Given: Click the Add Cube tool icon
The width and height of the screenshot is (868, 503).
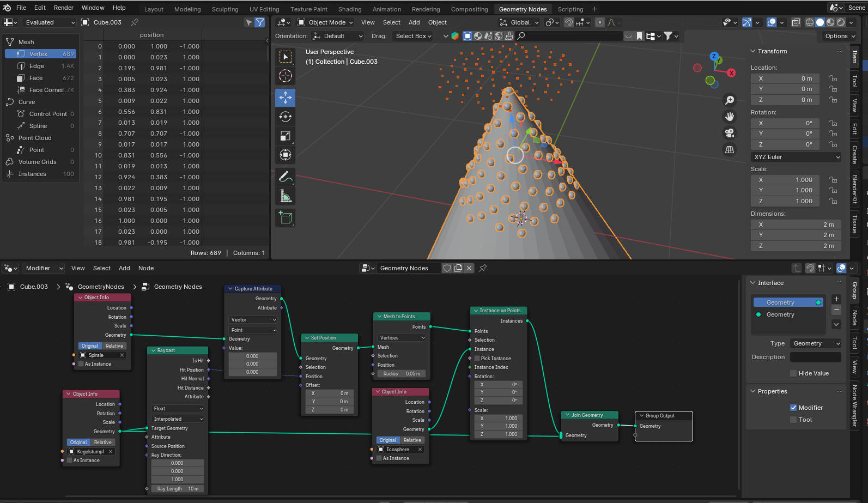Looking at the screenshot, I should 285,217.
